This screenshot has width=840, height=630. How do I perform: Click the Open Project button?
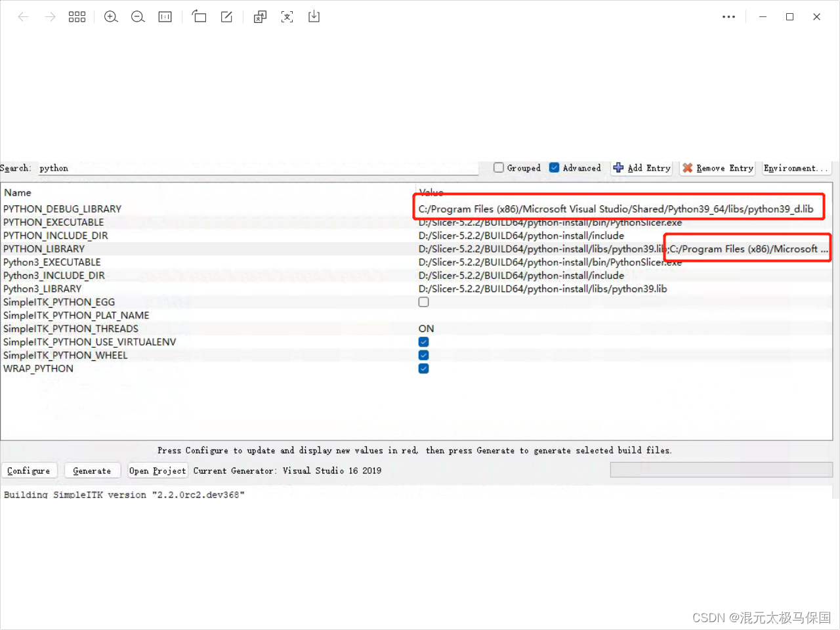[157, 470]
